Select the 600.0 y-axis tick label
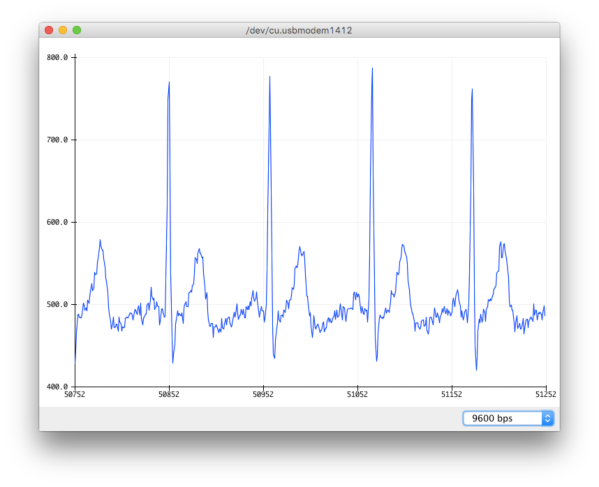Screen dimensions: 599x487 57,222
